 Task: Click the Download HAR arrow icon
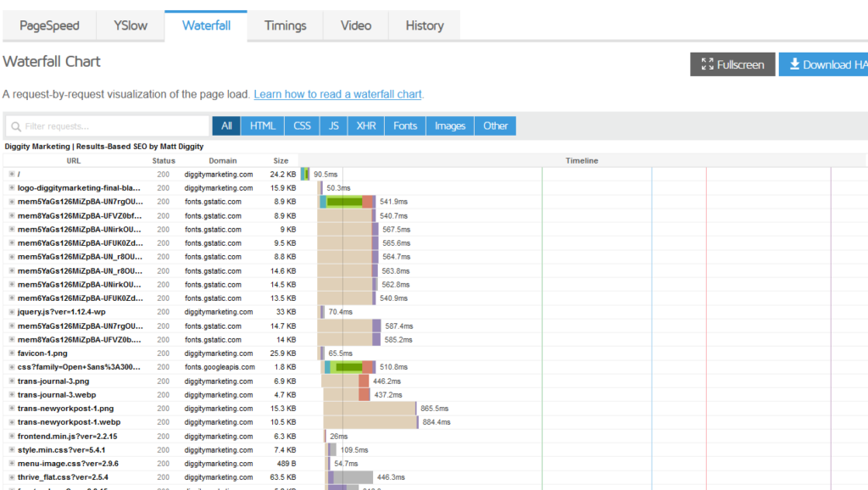(x=795, y=64)
